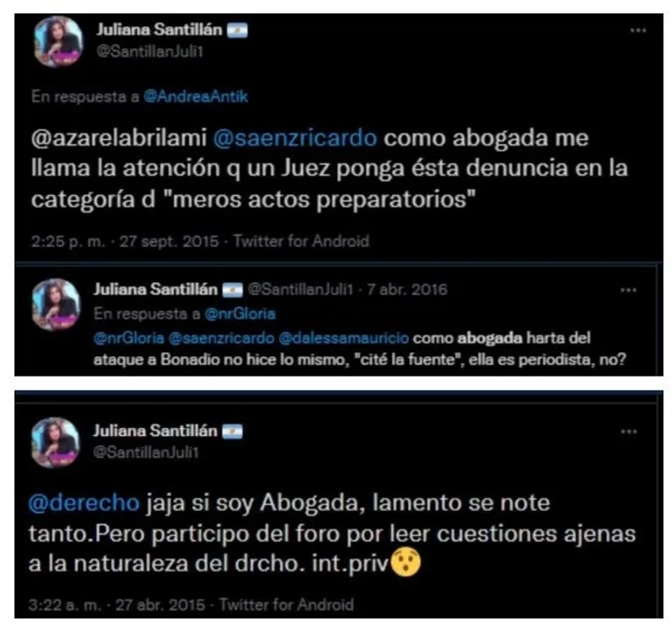
Task: Open the @saenzricardo mention in first tweet
Action: pos(294,138)
